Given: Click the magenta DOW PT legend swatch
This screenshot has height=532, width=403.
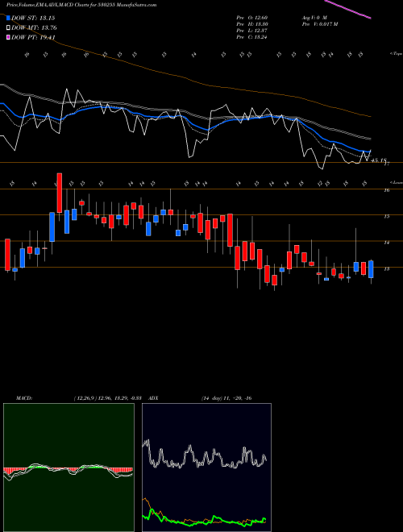Looking at the screenshot, I should (x=8, y=37).
